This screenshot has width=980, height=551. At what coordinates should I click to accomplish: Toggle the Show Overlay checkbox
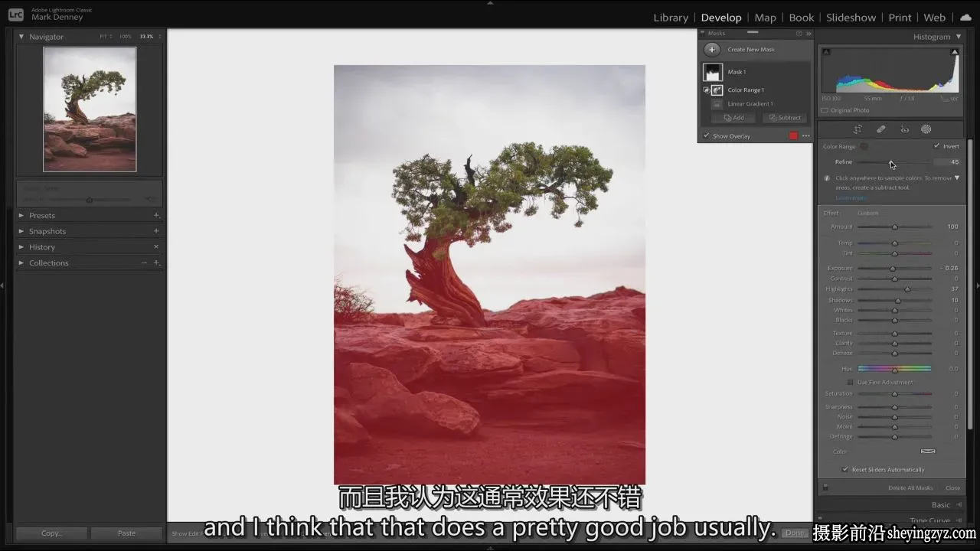[706, 136]
